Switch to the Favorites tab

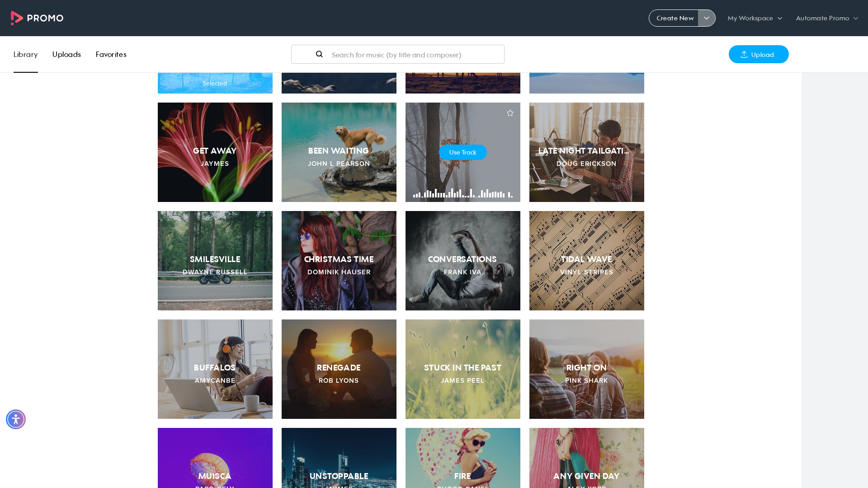[111, 54]
